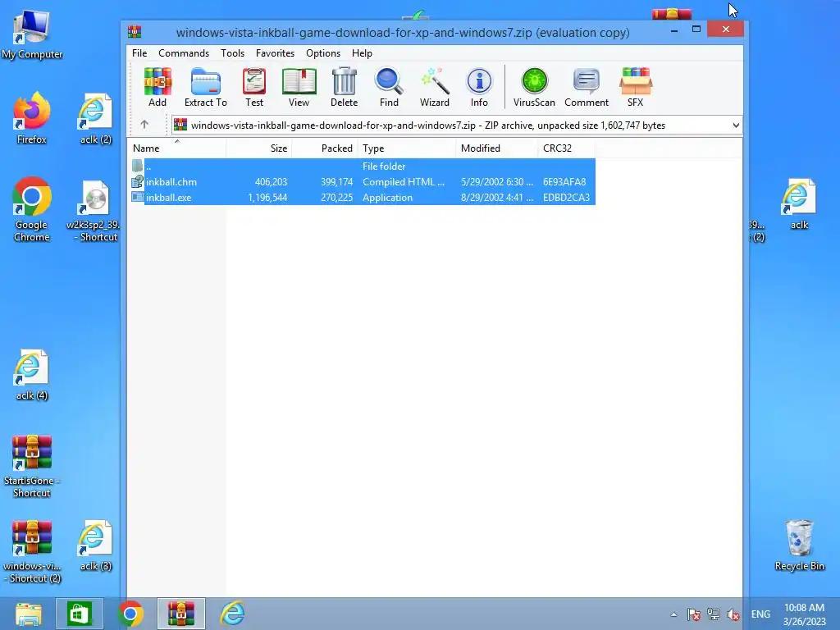Open the Options menu

(323, 53)
